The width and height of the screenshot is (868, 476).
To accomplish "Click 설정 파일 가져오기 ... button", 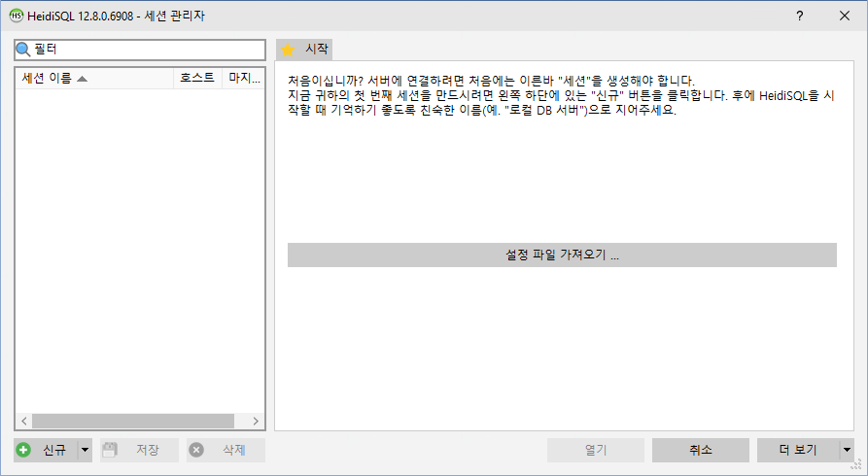I will click(562, 255).
